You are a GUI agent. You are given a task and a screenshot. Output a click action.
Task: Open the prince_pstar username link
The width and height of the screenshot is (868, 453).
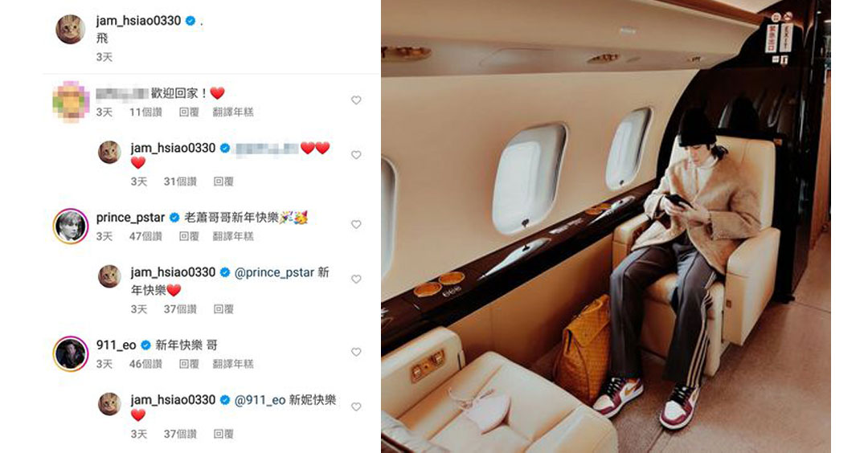[130, 218]
